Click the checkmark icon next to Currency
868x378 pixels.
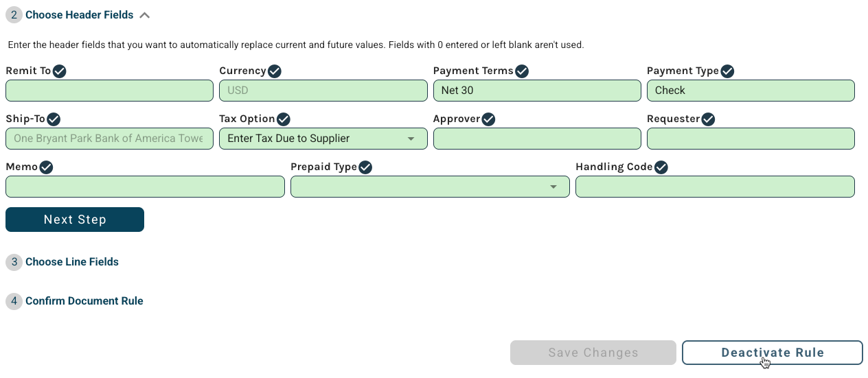pos(275,71)
